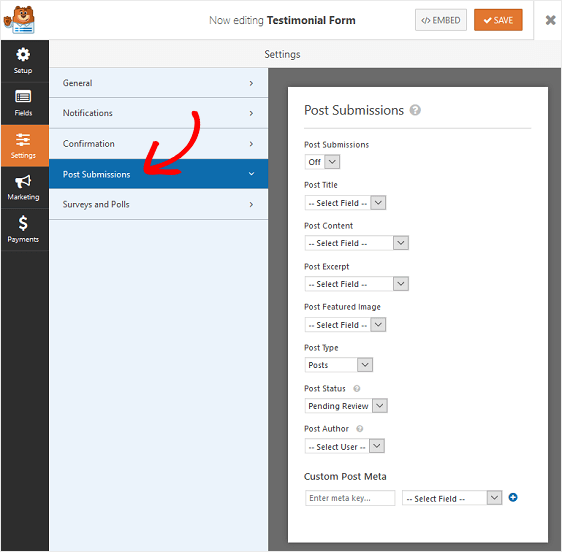Select the Settings sliders icon
Viewport: 562px width, 552px height.
[x=23, y=139]
